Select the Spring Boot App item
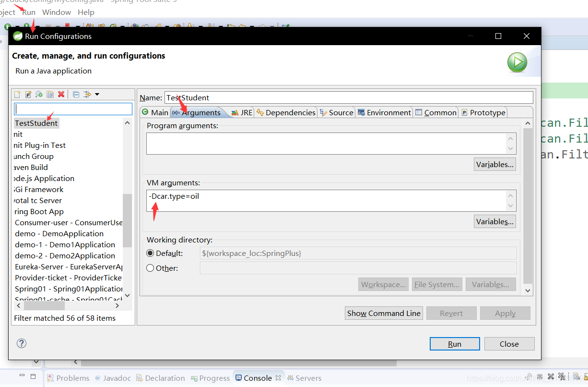Screen dimensions: 588x387 39,211
